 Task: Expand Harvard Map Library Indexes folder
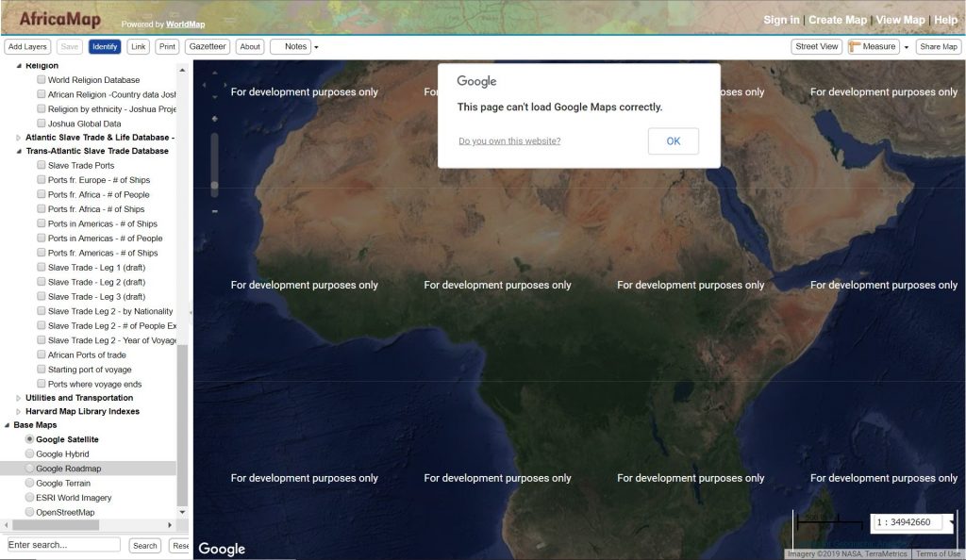[x=19, y=412]
